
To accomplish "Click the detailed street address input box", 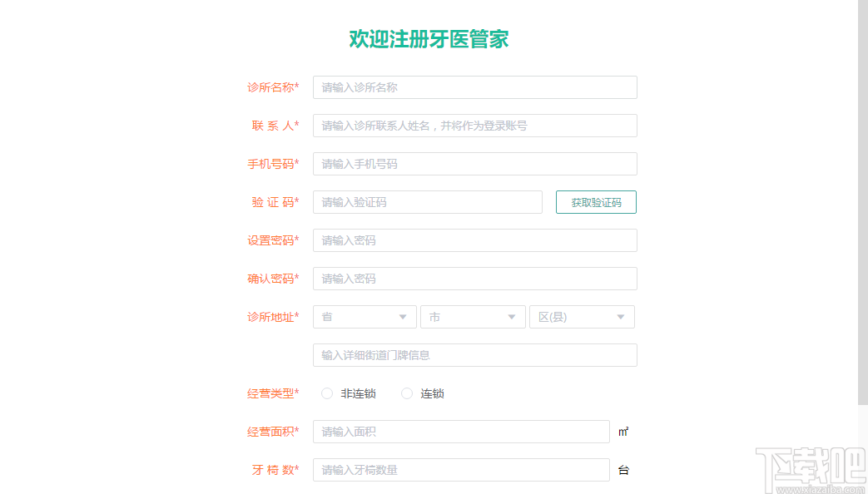I will (x=474, y=354).
